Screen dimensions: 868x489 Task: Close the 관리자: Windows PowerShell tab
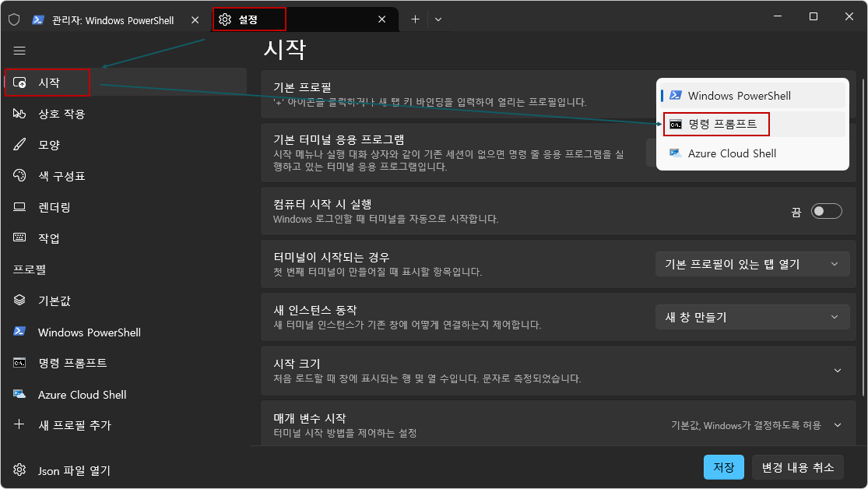[x=195, y=20]
